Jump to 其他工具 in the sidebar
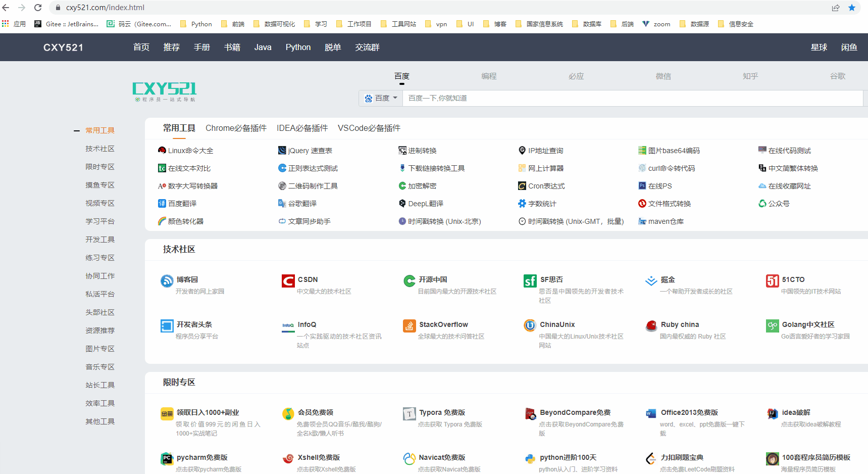The image size is (868, 474). 100,421
